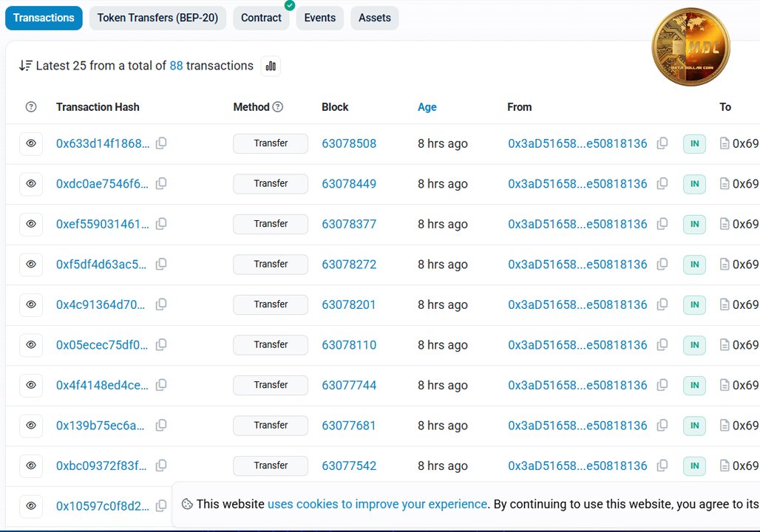Copy hash 0xbc09372f83f via copy icon
Image resolution: width=760 pixels, height=532 pixels.
161,465
